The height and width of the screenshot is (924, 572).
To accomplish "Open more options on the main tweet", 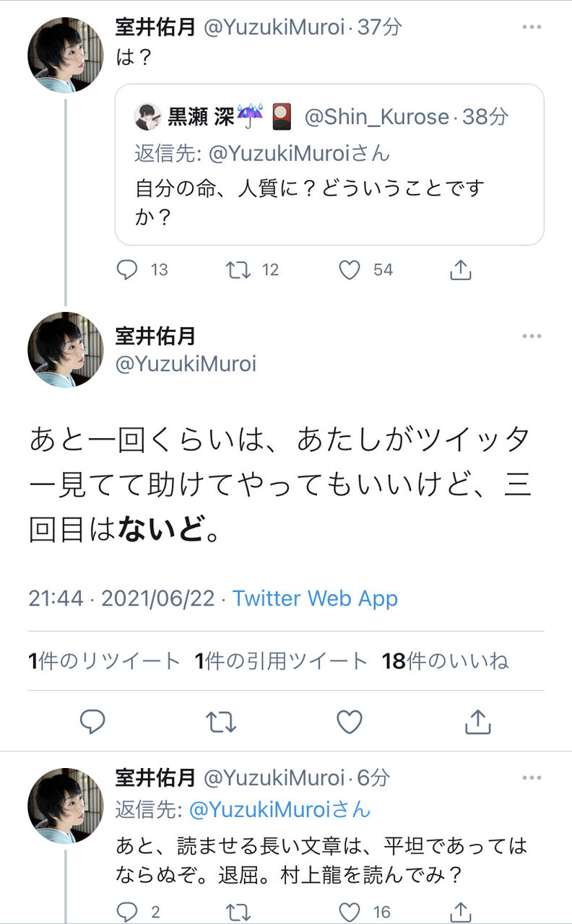I will [532, 336].
